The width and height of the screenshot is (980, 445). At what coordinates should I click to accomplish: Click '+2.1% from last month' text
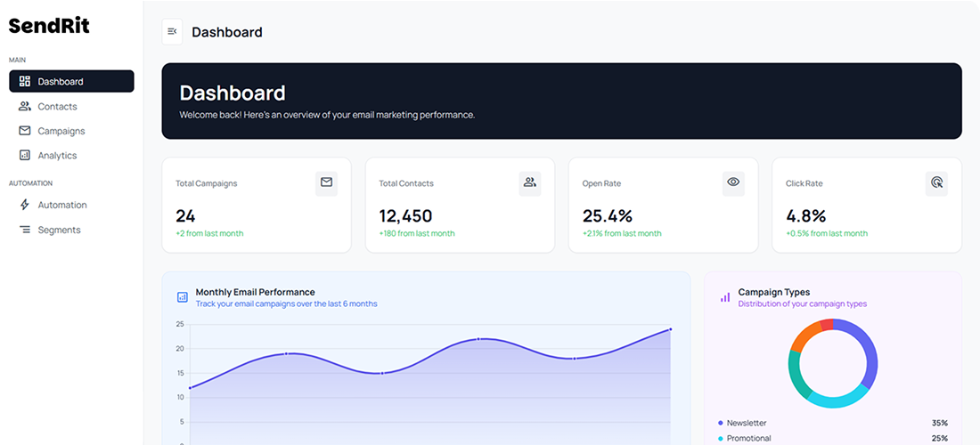[622, 233]
